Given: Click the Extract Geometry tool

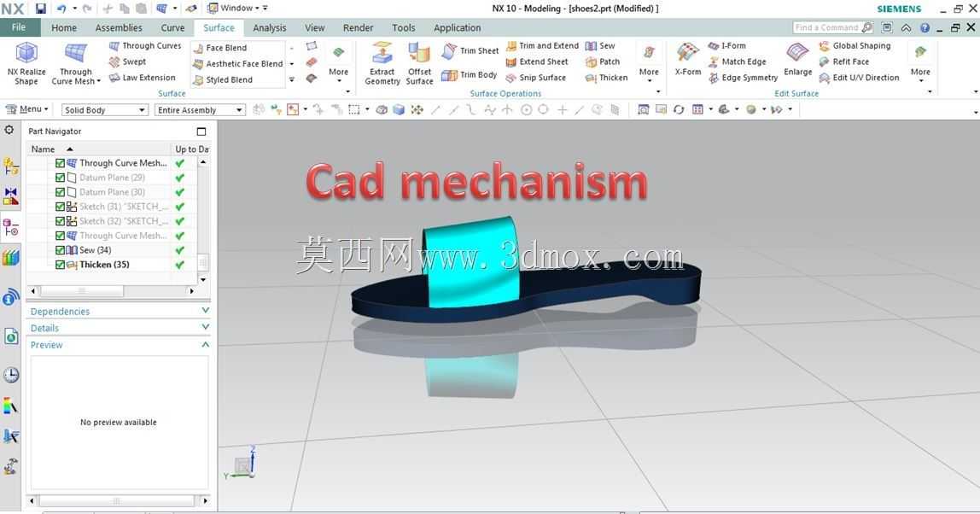Looking at the screenshot, I should coord(382,63).
